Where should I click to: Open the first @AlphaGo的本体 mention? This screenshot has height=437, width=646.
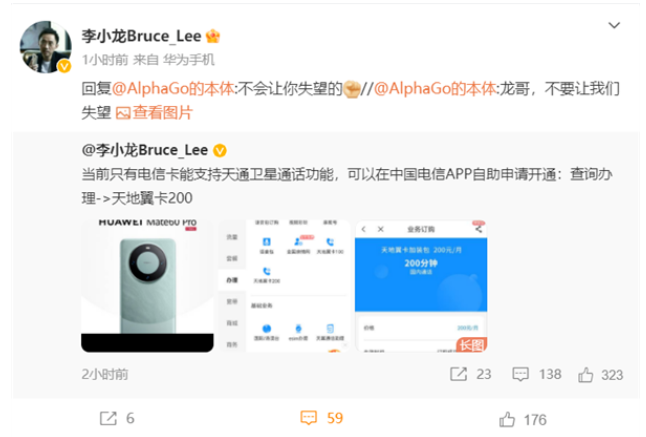[173, 89]
